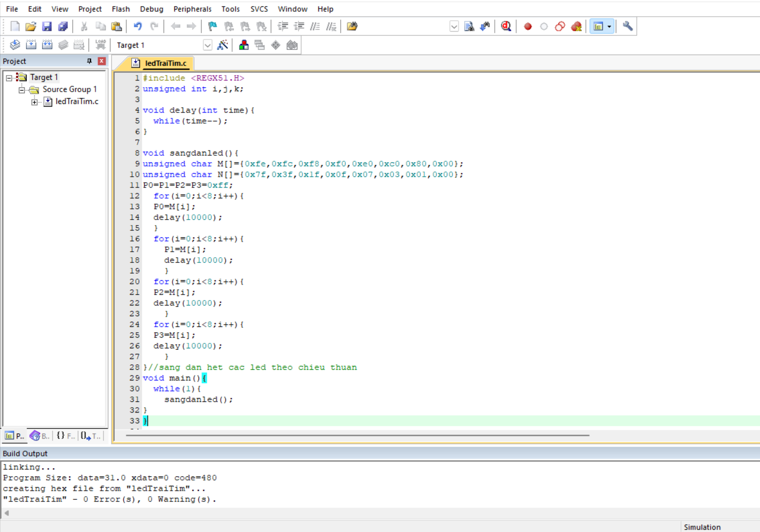The width and height of the screenshot is (760, 532).
Task: Open the Peripherals menu
Action: (x=192, y=9)
